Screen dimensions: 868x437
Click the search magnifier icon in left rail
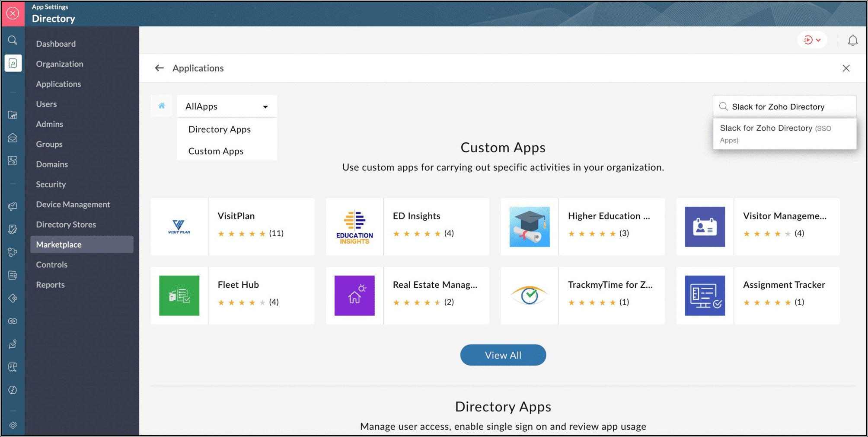click(13, 40)
